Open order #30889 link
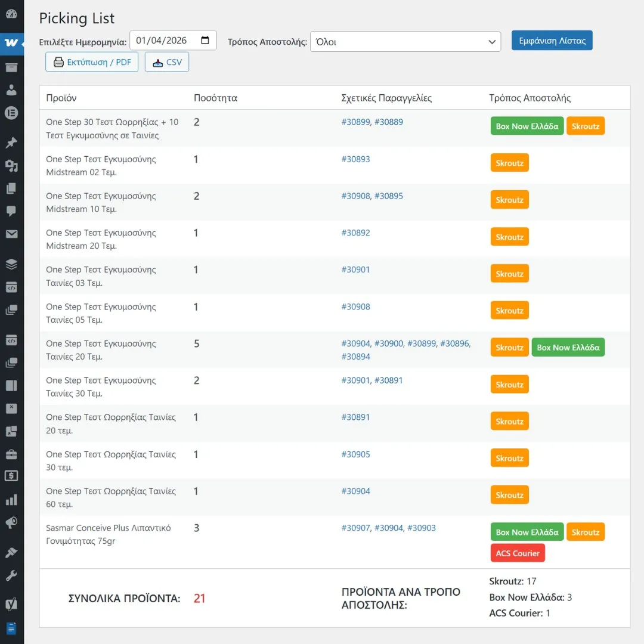 click(389, 122)
